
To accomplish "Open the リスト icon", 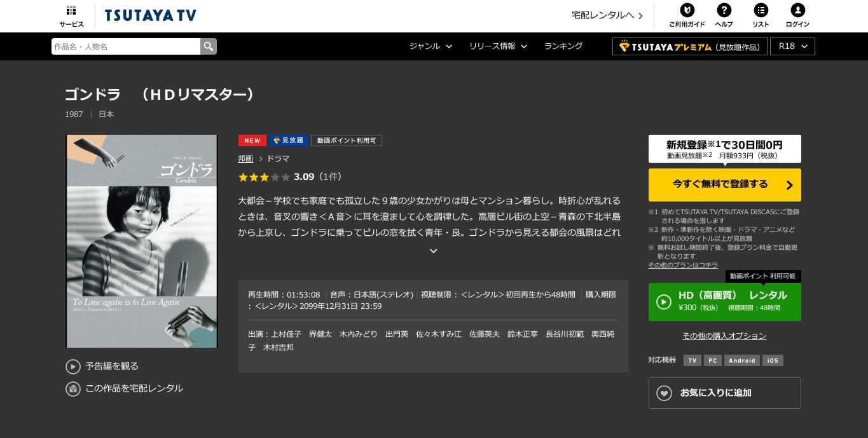I will (x=761, y=10).
